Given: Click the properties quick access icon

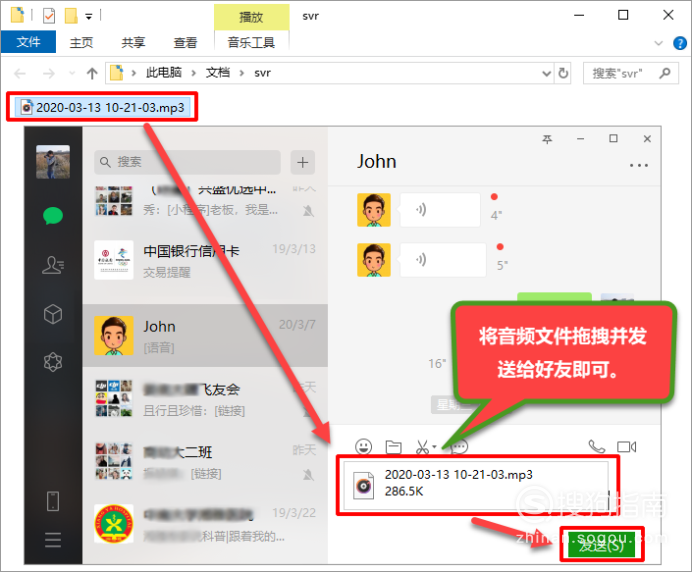Looking at the screenshot, I should coord(49,16).
